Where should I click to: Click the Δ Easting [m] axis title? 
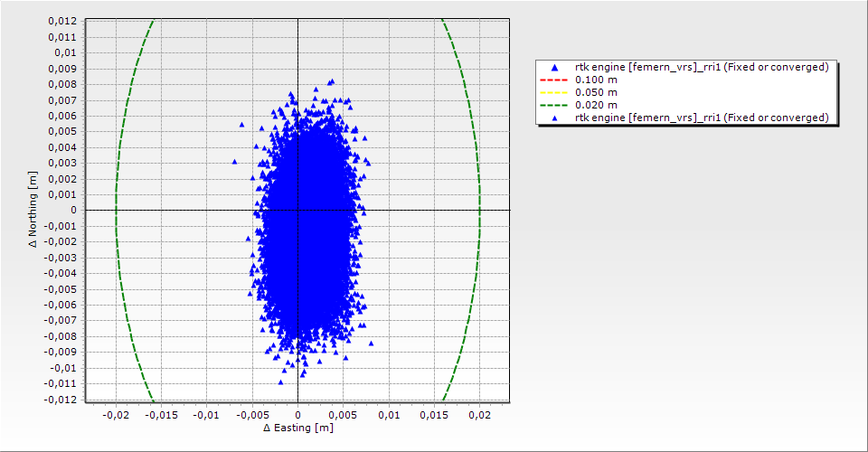(x=297, y=427)
